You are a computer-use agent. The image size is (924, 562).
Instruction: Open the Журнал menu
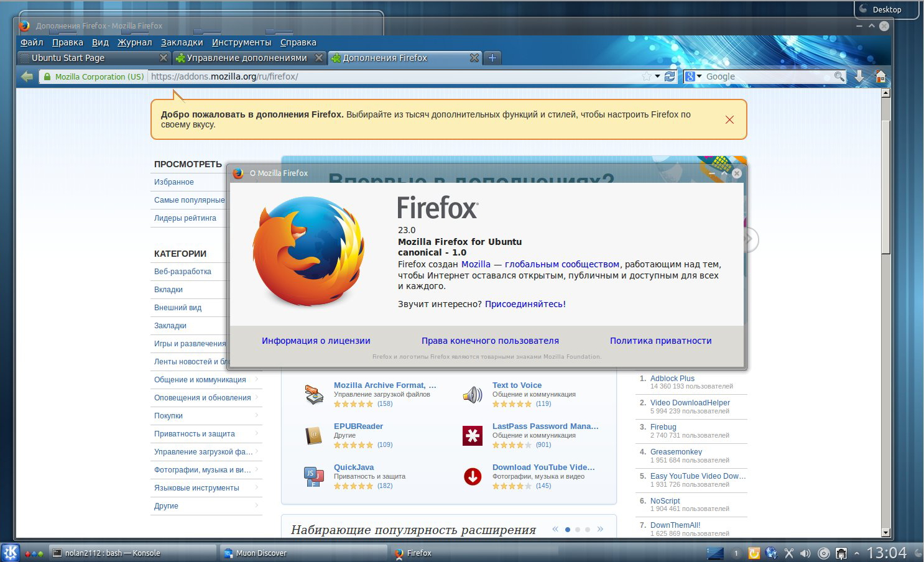(x=135, y=42)
